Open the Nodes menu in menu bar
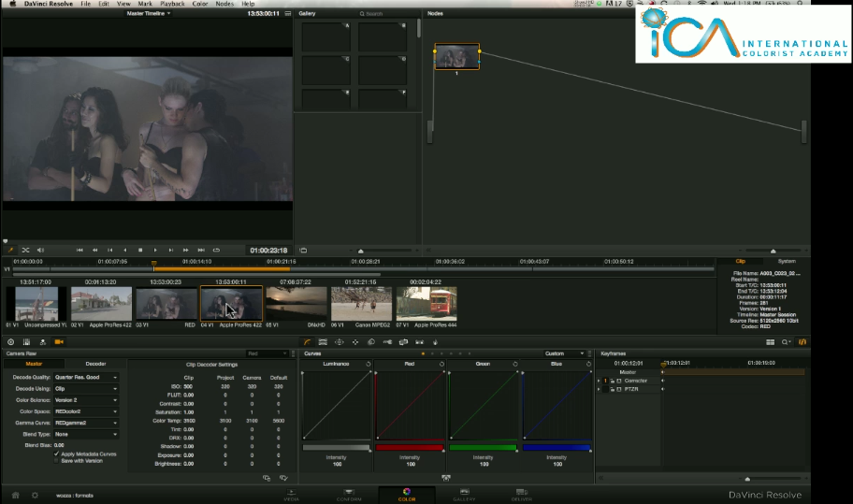The width and height of the screenshot is (853, 504). (x=224, y=4)
